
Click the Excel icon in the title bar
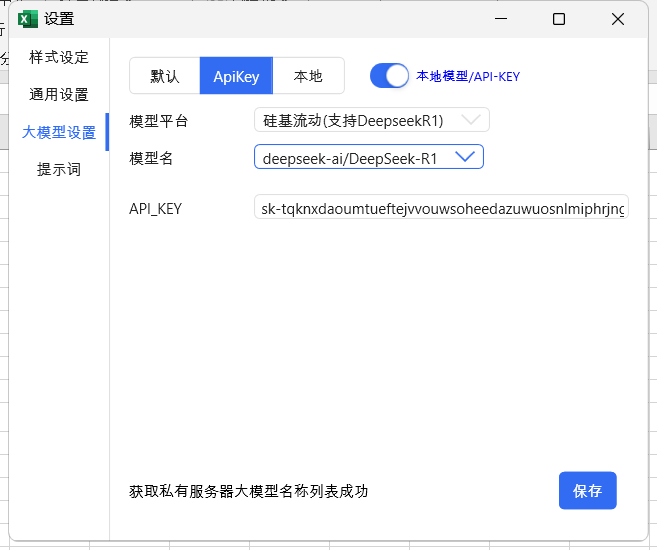[x=27, y=19]
